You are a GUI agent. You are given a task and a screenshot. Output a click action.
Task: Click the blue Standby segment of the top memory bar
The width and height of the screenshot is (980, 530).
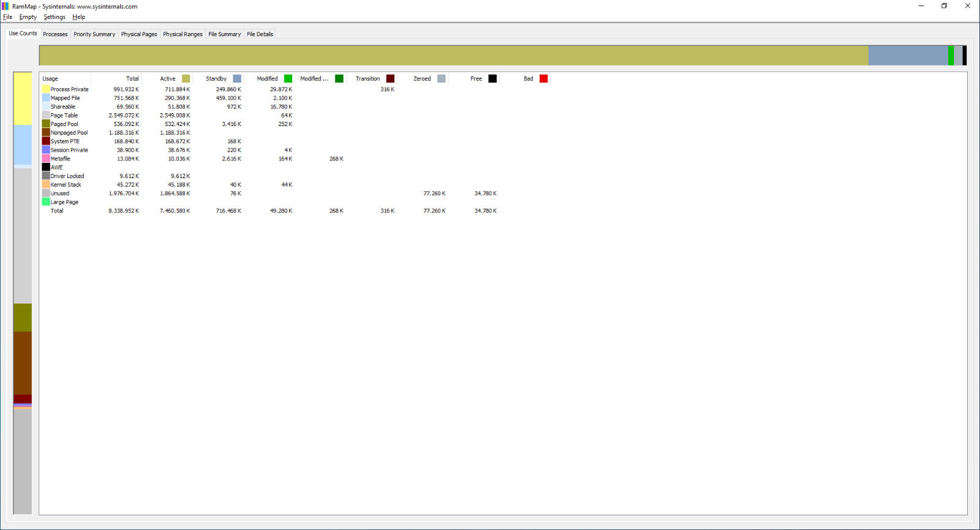(908, 55)
